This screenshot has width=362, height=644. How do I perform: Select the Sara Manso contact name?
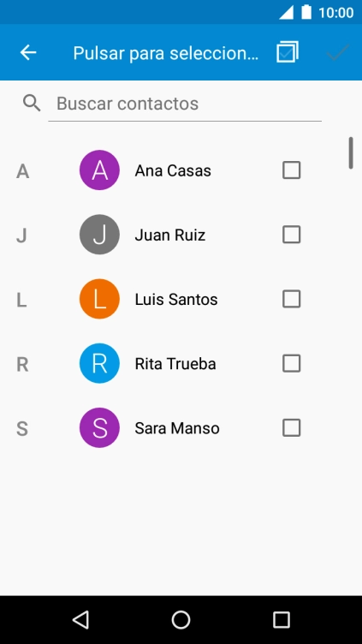tap(177, 428)
